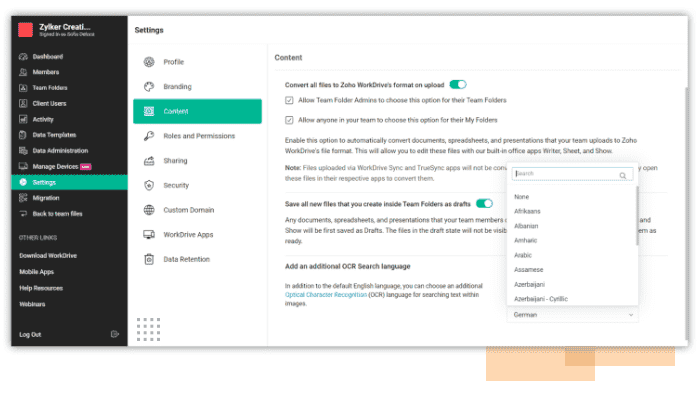Click the WorkDrive Apps monitor icon
This screenshot has width=700, height=400.
(149, 234)
